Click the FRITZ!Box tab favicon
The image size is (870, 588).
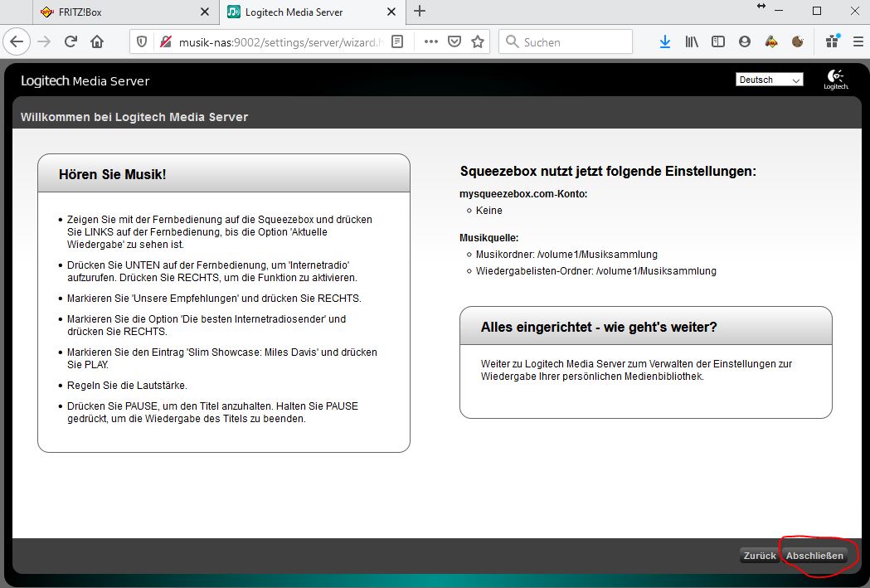pyautogui.click(x=47, y=12)
